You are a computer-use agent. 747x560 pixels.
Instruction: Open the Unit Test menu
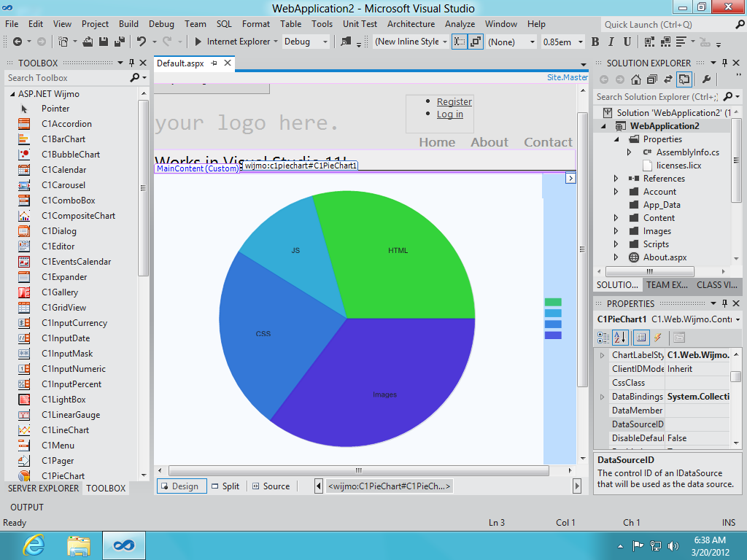coord(360,24)
